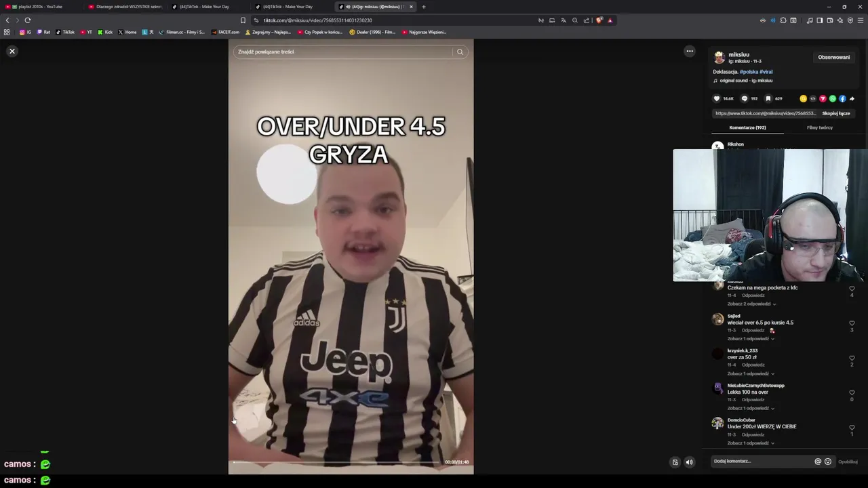The height and width of the screenshot is (488, 868).
Task: Click the embed code icon
Action: tap(813, 98)
